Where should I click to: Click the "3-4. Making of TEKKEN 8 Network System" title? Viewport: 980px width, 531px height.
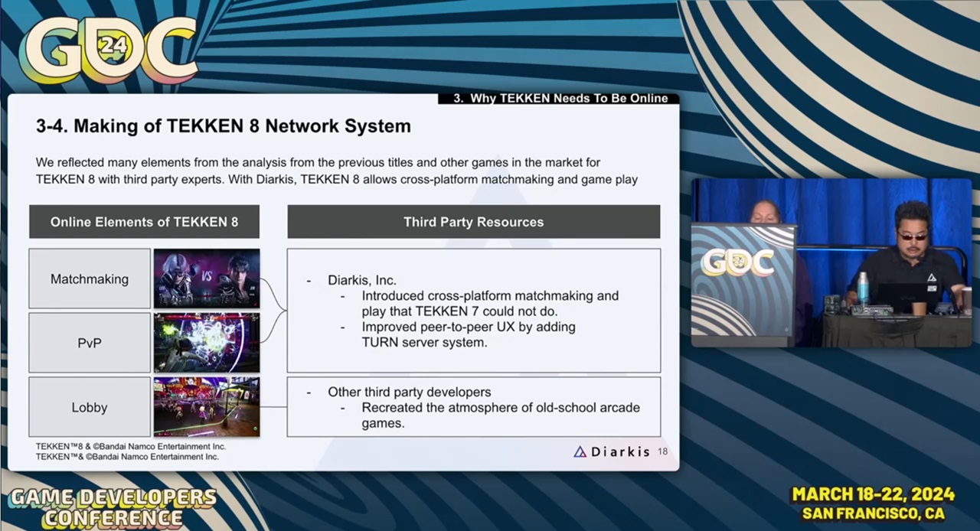(x=224, y=126)
